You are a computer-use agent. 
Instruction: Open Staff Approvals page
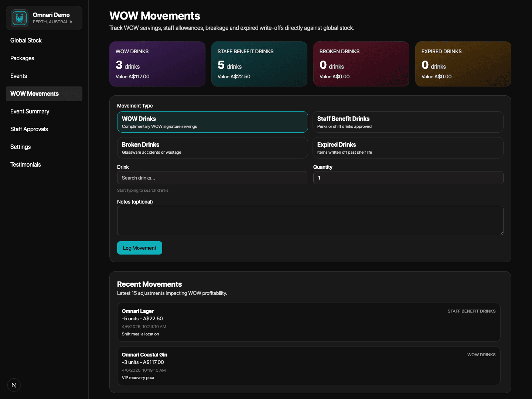click(x=29, y=129)
